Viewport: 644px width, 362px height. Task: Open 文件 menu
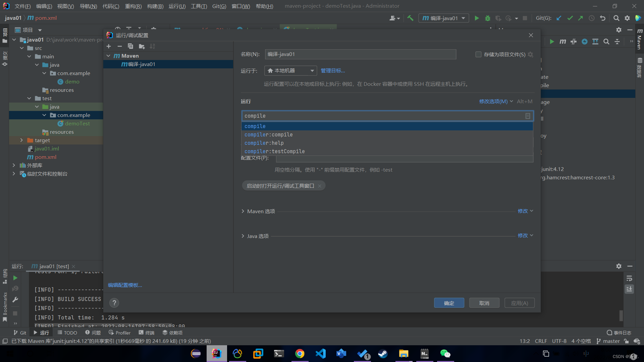pos(22,6)
